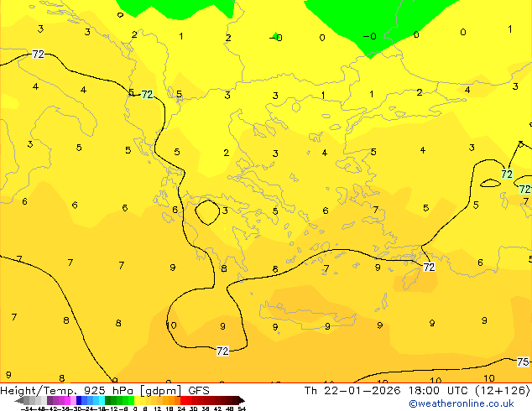This screenshot has width=532, height=411.
Task: Click the "[gdpm]" unit label
Action: tap(160, 391)
